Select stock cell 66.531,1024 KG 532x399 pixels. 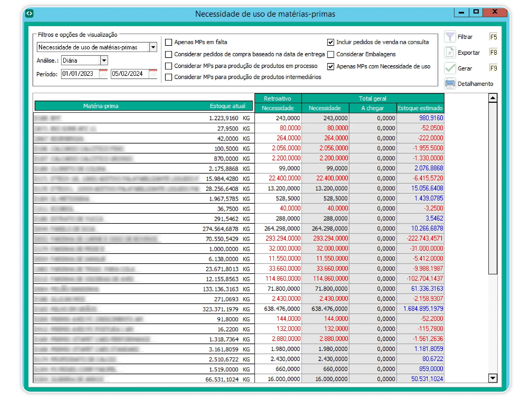[228, 380]
